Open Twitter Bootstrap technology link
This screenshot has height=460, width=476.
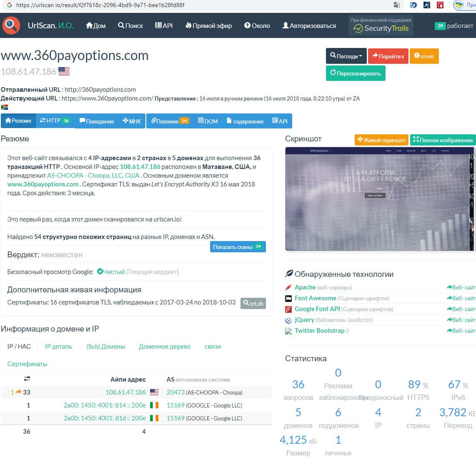(x=319, y=331)
